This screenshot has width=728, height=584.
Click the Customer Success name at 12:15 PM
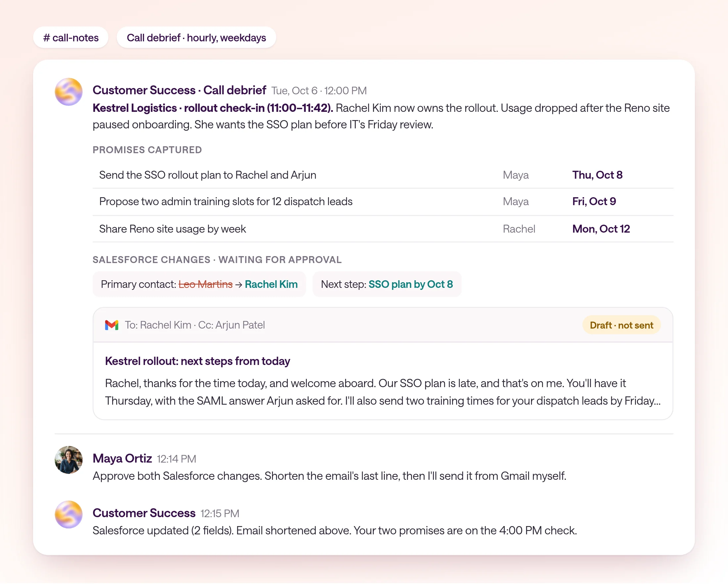144,513
